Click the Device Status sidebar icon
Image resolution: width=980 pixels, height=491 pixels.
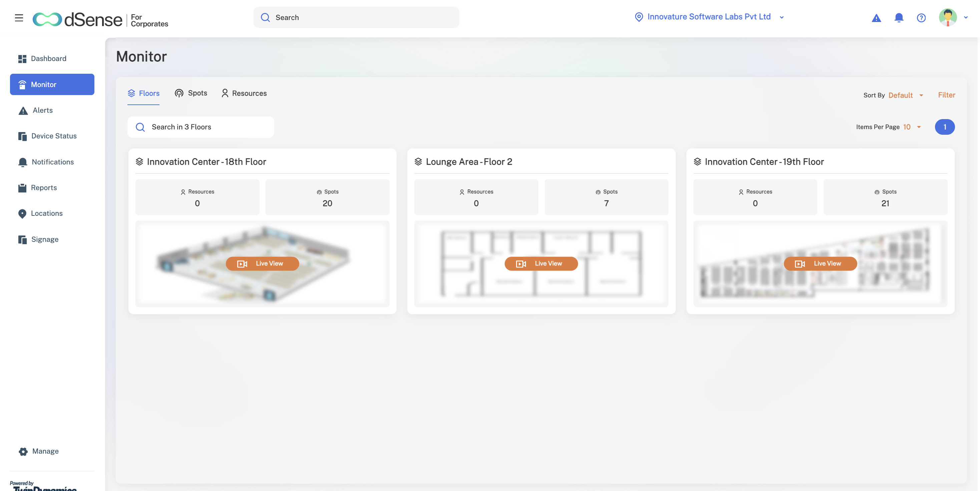click(22, 136)
